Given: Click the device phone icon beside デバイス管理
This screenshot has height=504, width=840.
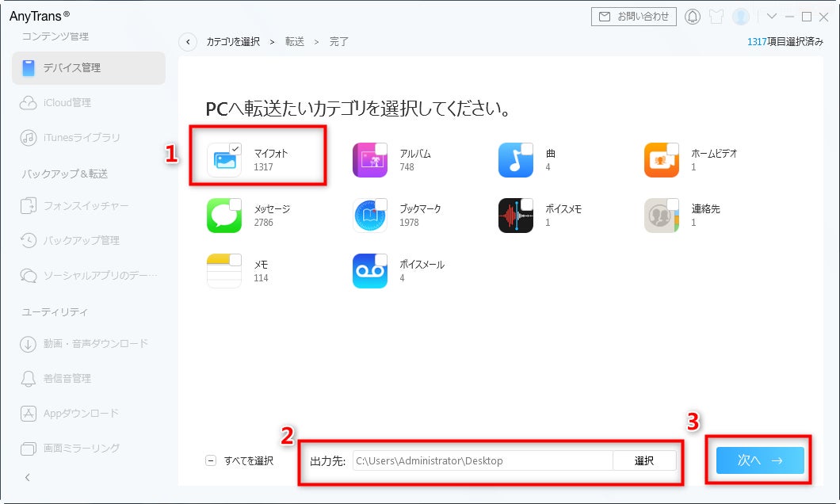Looking at the screenshot, I should 29,68.
